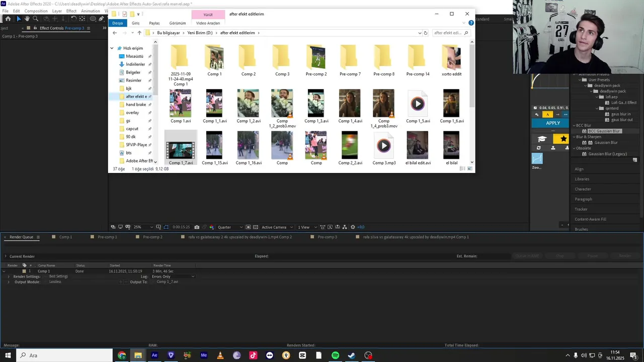This screenshot has width=644, height=362.
Task: Open the Quarter resolution dropdown
Action: click(x=230, y=227)
